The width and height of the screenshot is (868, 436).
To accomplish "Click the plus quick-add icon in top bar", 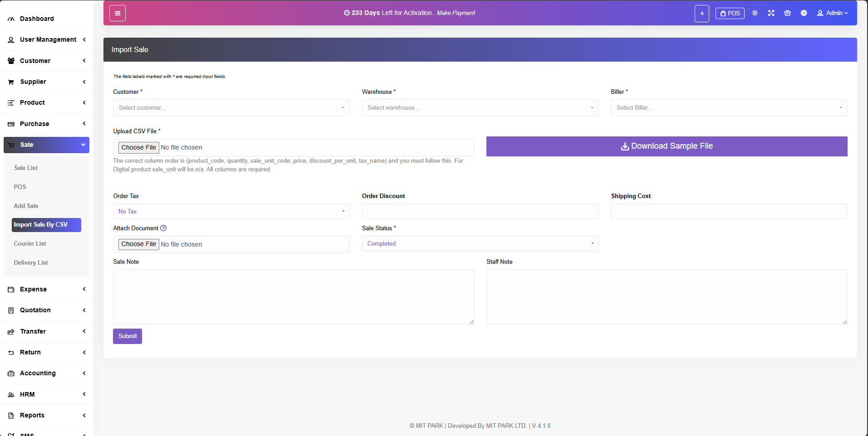I will (x=701, y=14).
